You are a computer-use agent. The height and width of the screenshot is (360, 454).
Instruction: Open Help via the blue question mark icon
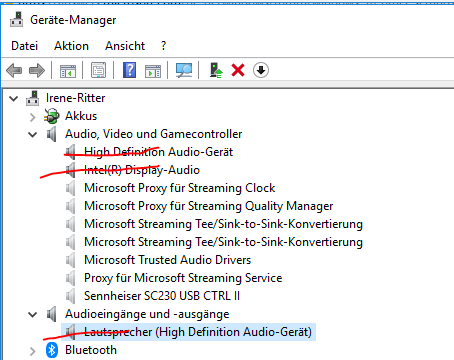click(x=129, y=70)
